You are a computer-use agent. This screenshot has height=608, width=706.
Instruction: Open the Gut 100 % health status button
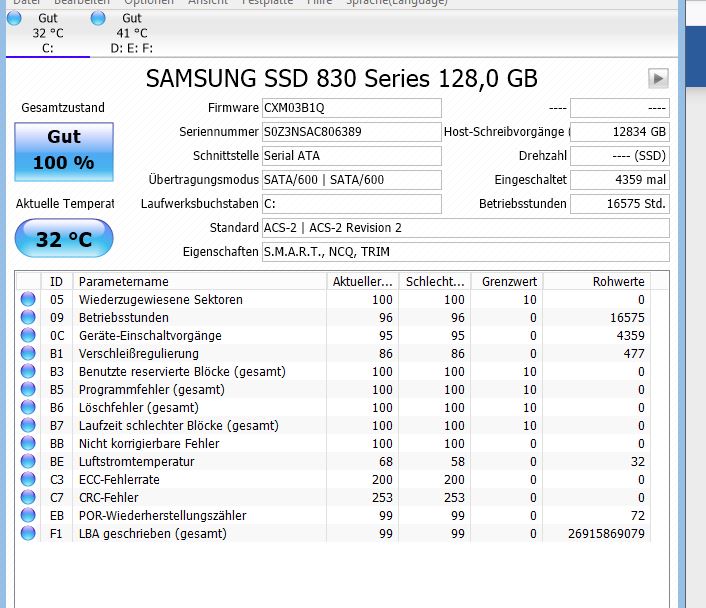coord(64,152)
